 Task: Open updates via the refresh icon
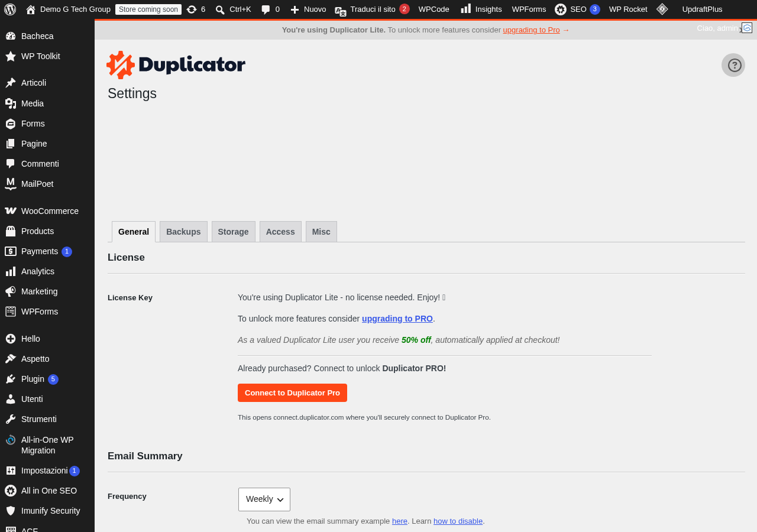pyautogui.click(x=192, y=9)
